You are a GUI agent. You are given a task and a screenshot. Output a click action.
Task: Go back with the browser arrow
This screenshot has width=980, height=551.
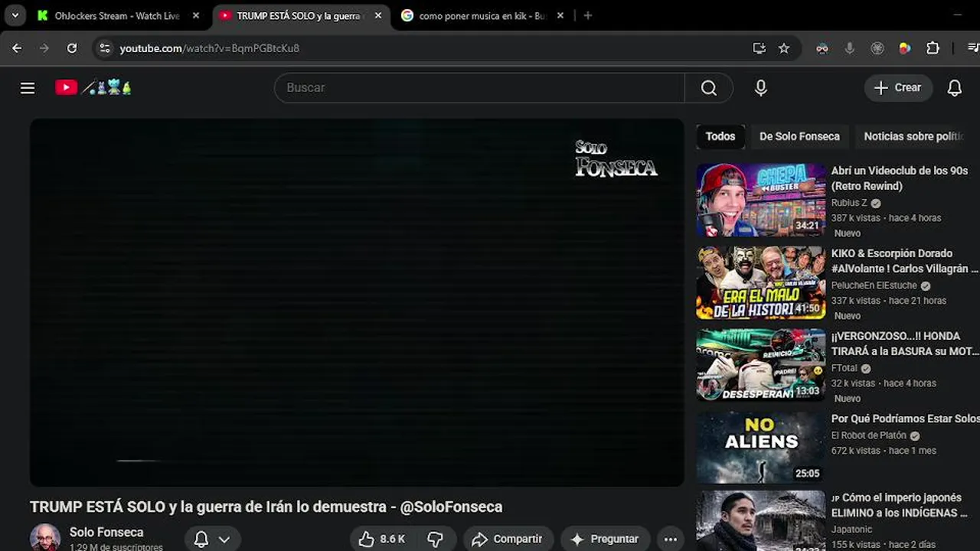coord(17,48)
